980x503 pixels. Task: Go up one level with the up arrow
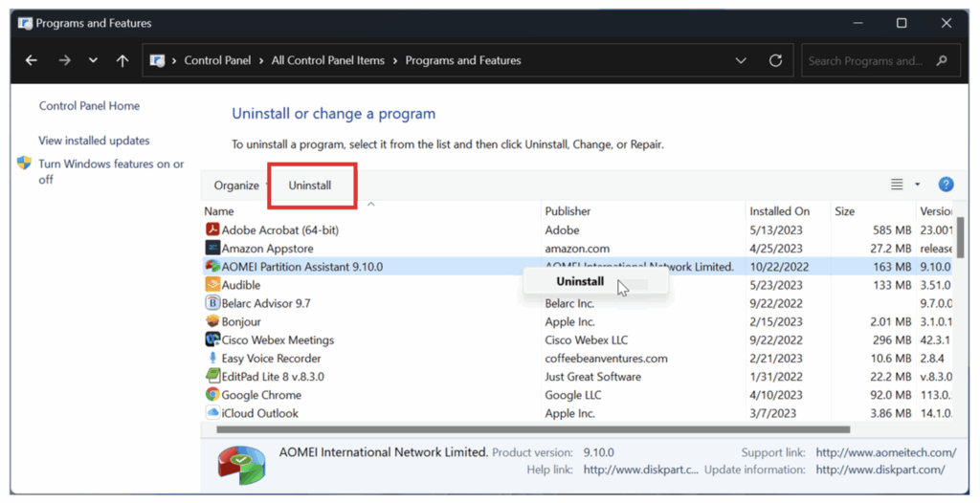point(122,60)
